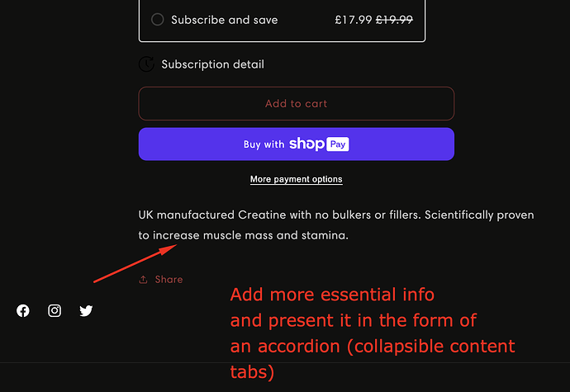Open More payment options link
Screen dimensions: 570x392
click(296, 179)
